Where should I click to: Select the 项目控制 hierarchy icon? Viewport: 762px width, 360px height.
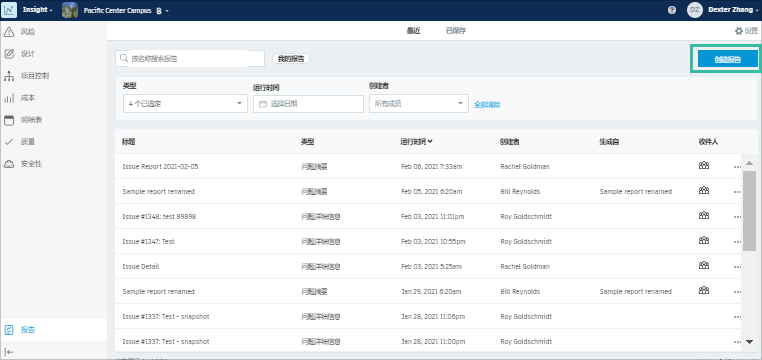click(x=9, y=76)
